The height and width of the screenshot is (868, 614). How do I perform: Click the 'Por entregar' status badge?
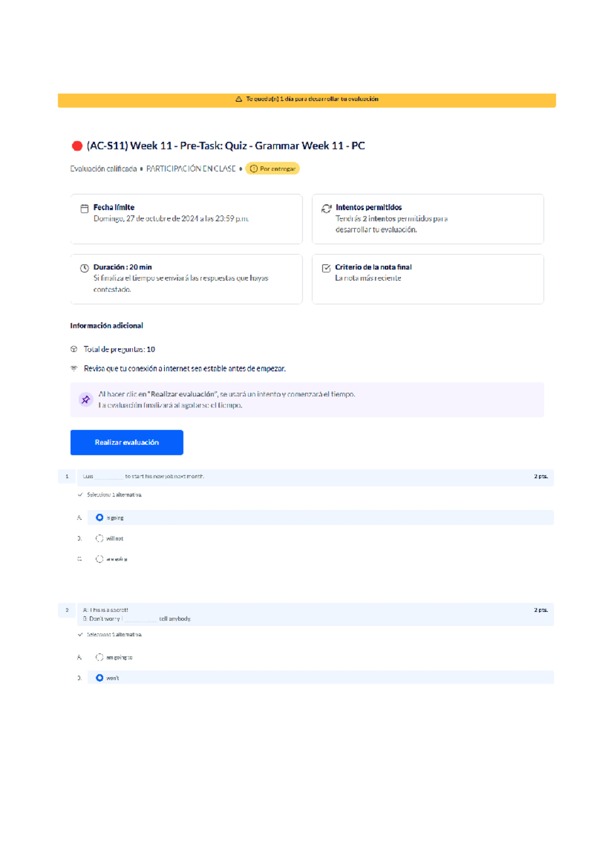273,169
